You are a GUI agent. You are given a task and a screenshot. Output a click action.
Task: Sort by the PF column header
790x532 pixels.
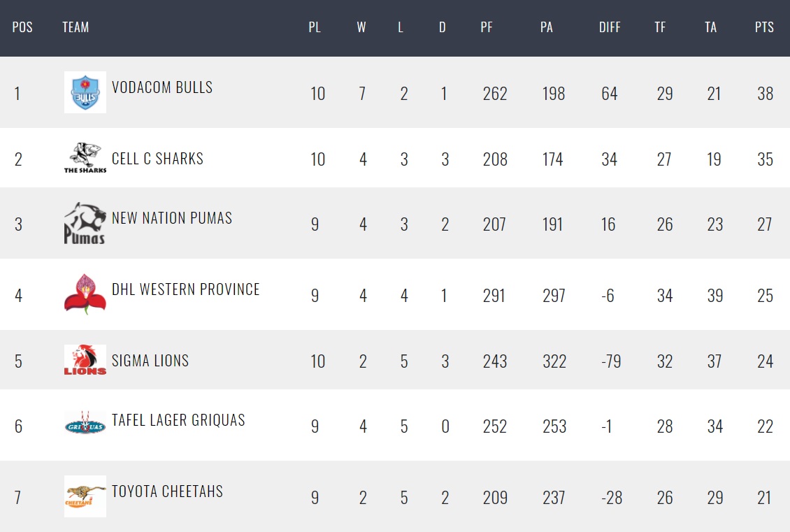tap(486, 27)
